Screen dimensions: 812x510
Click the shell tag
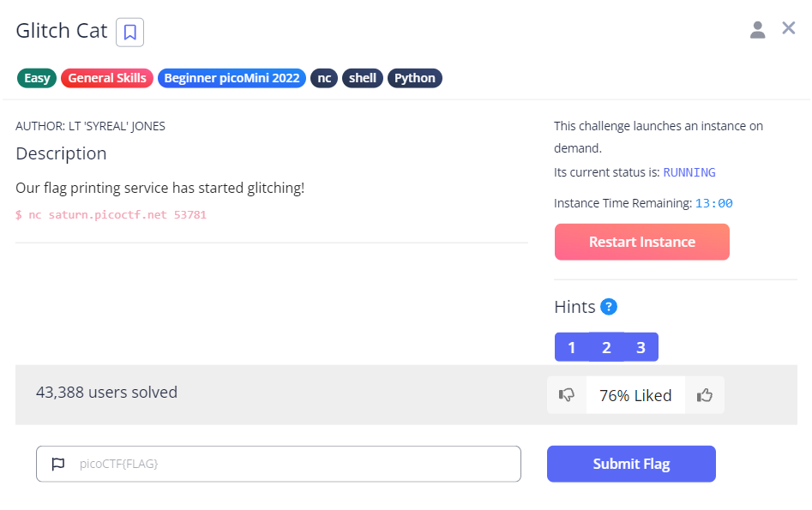click(363, 78)
